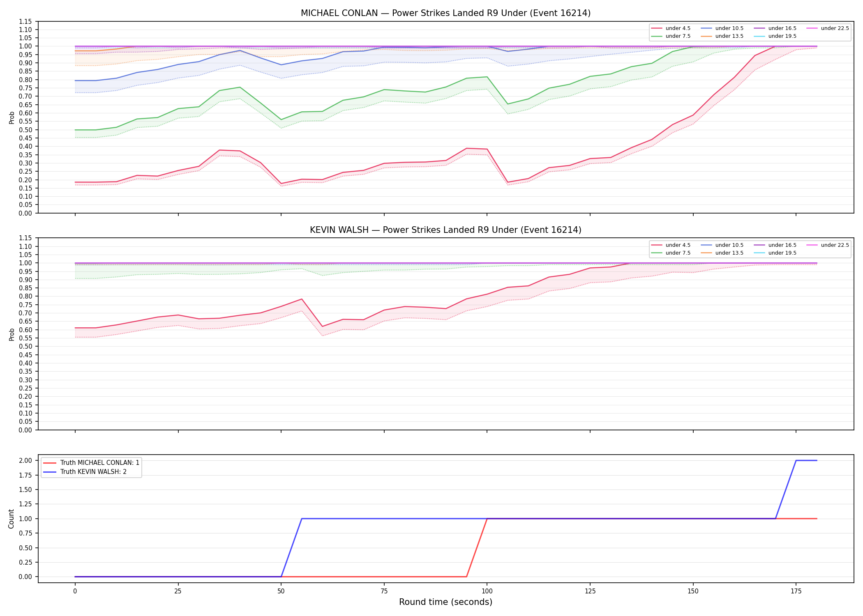Click the "1.50" tick on the Count axis
The width and height of the screenshot is (863, 616).
tap(25, 490)
